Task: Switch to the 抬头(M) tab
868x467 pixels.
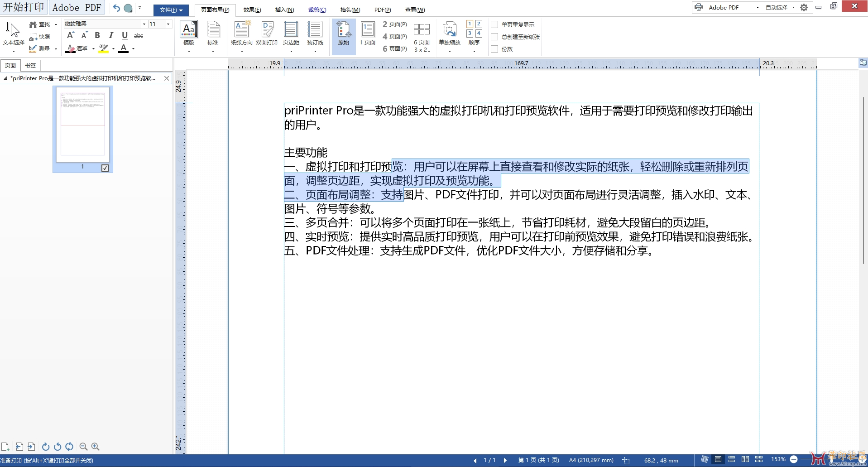Action: pos(350,10)
